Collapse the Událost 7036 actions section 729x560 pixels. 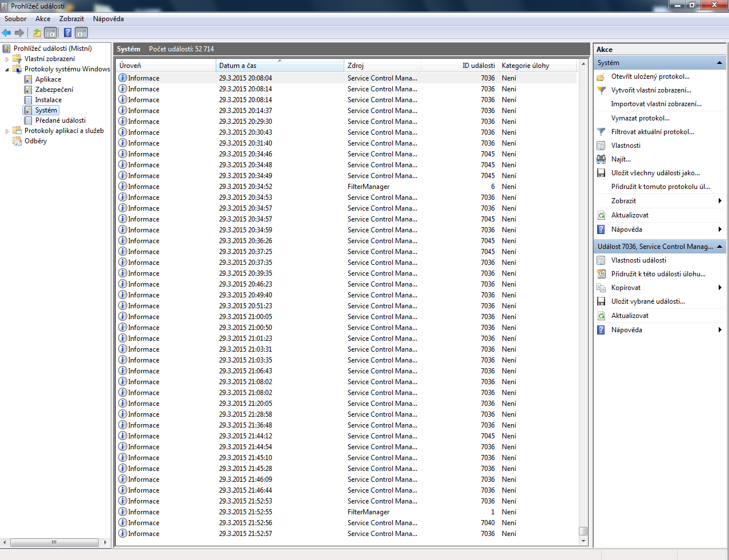point(719,247)
